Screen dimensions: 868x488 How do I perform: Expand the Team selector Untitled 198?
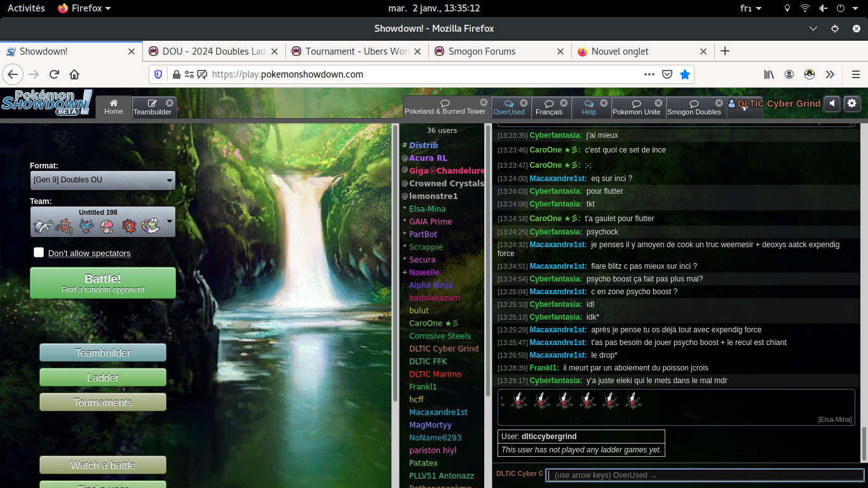[103, 222]
